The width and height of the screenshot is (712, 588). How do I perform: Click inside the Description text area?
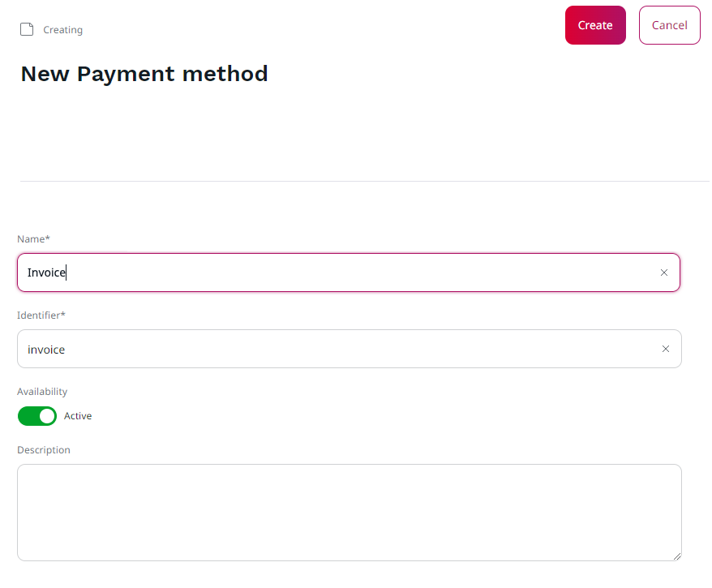pos(349,511)
